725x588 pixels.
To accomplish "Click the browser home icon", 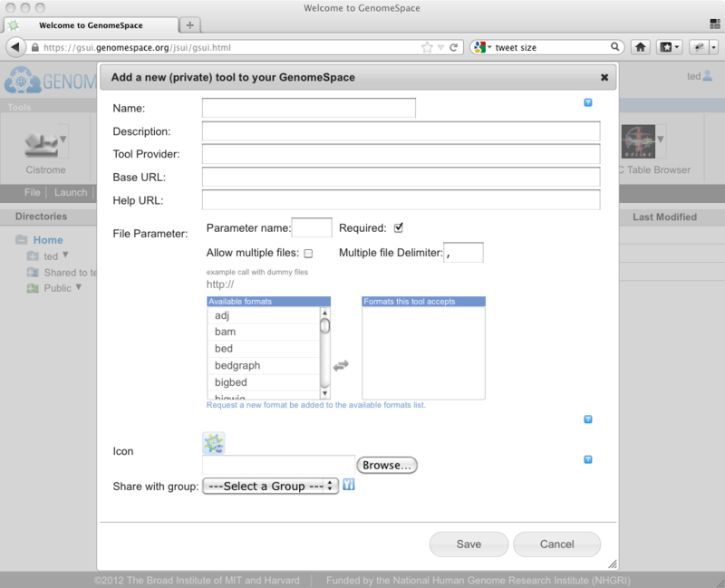I will click(x=641, y=47).
